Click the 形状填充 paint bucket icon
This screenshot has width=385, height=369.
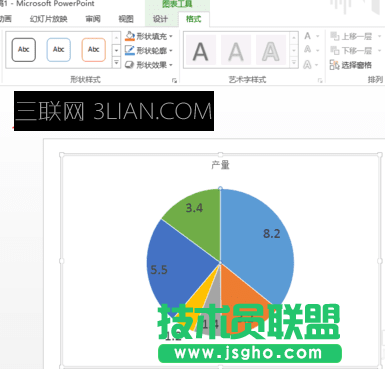[130, 36]
